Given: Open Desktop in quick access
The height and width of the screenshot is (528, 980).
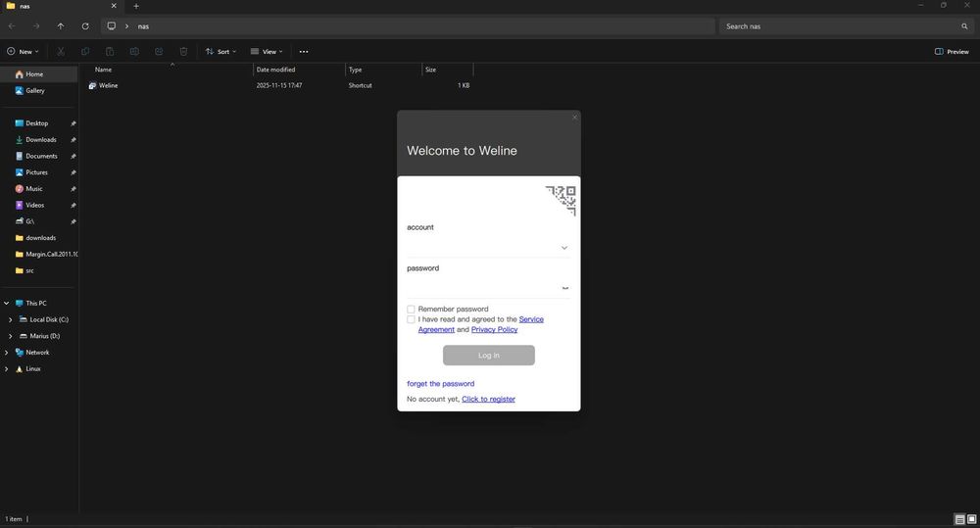Looking at the screenshot, I should [39, 123].
